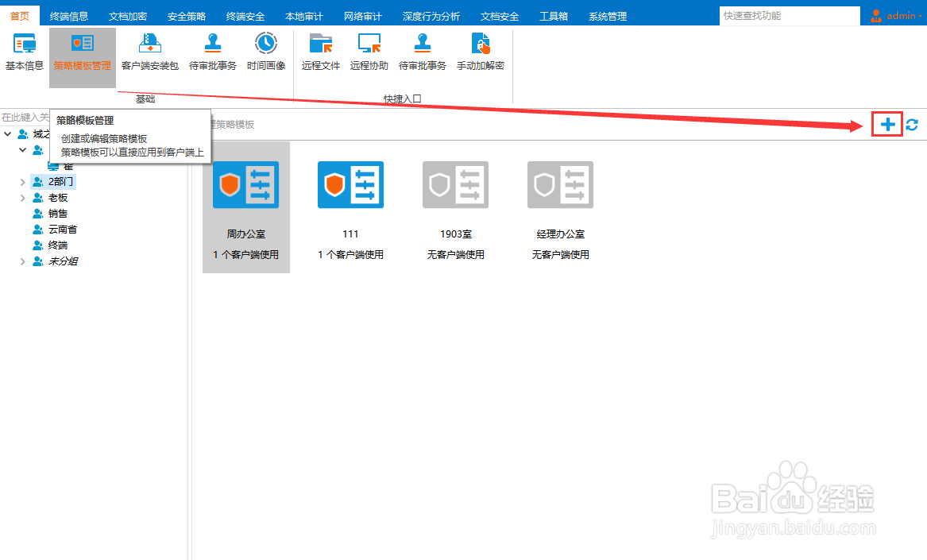Select 未分组 in the tree

click(x=63, y=261)
